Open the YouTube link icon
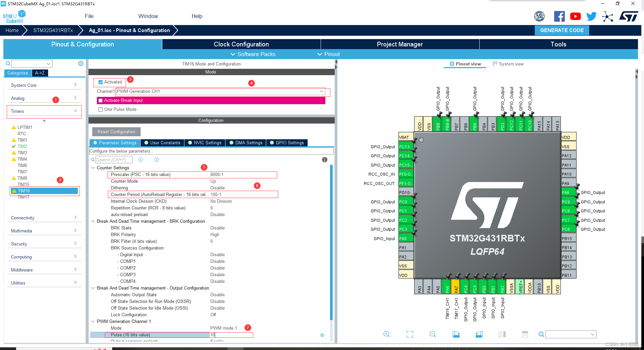The width and height of the screenshot is (644, 350). pos(576,16)
